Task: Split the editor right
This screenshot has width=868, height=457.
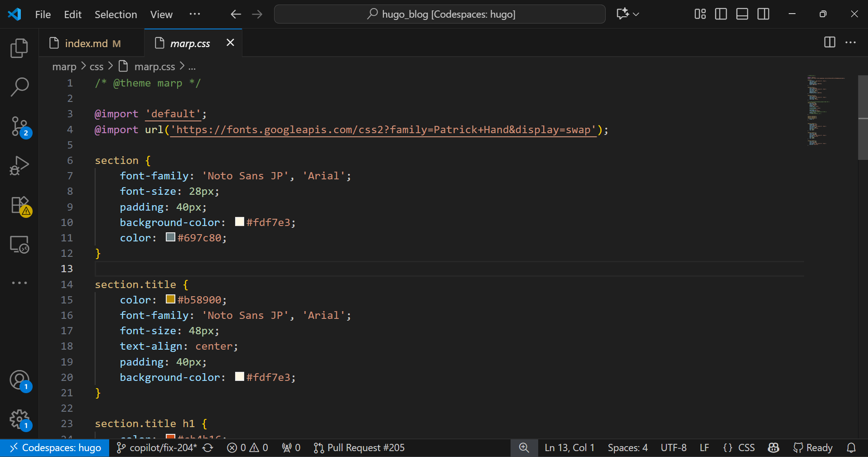Action: pyautogui.click(x=829, y=42)
